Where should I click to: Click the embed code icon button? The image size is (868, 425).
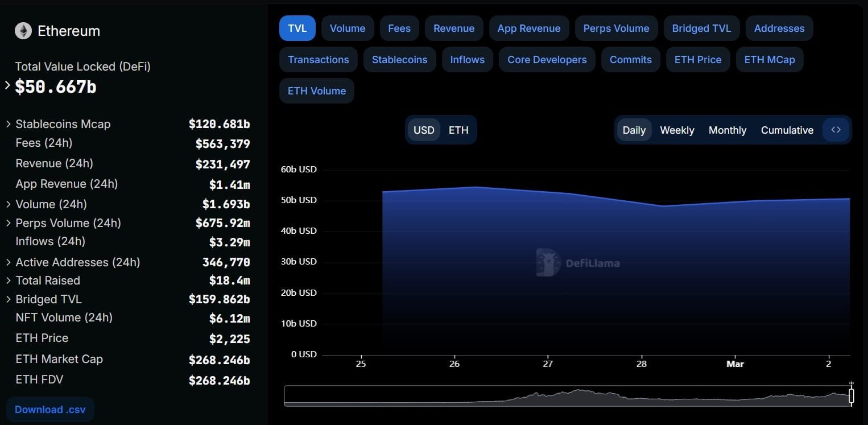click(836, 130)
